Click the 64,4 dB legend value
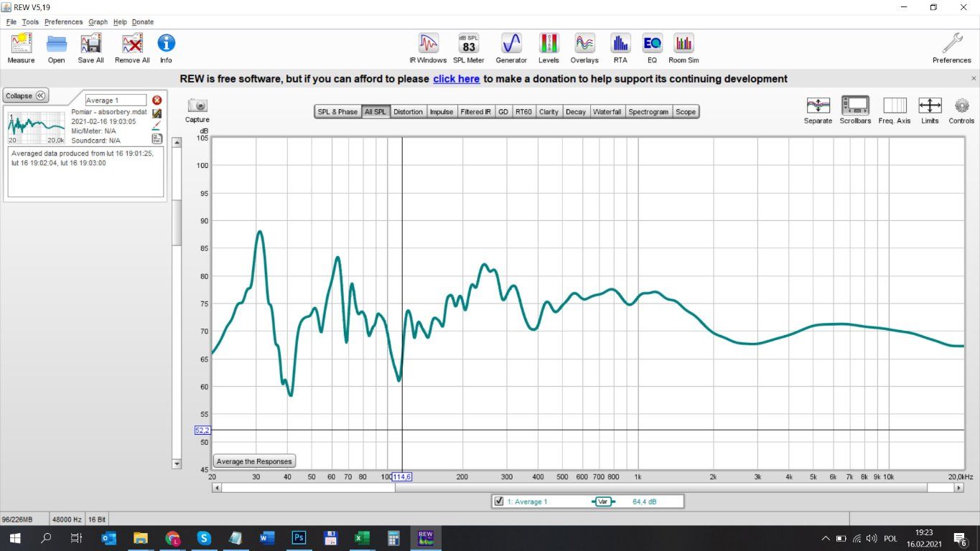This screenshot has width=980, height=551. pos(645,501)
